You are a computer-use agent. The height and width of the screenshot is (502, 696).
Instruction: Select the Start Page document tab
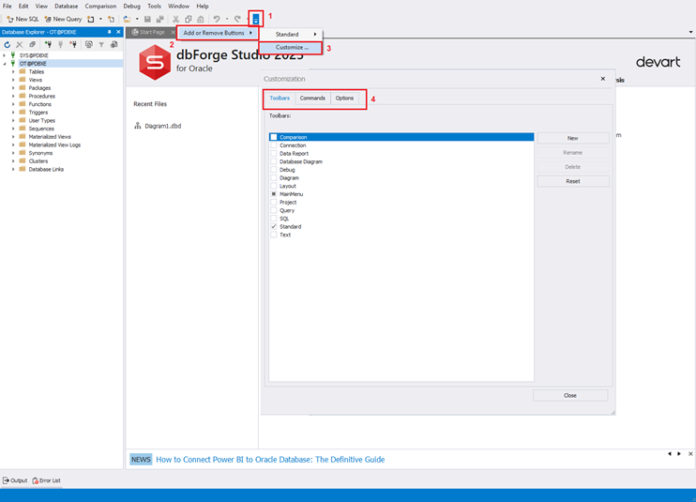[x=151, y=32]
